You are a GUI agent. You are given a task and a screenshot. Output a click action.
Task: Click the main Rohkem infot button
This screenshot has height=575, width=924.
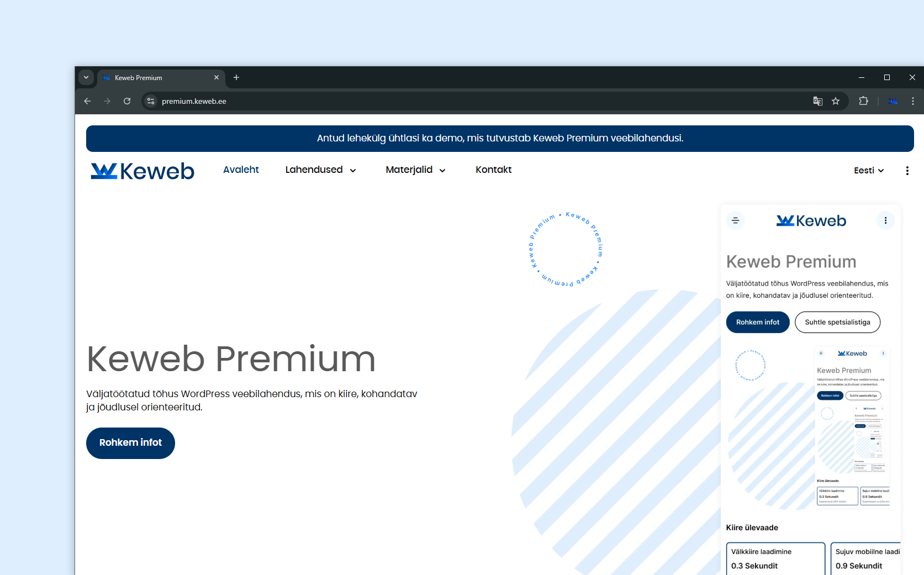click(x=130, y=443)
